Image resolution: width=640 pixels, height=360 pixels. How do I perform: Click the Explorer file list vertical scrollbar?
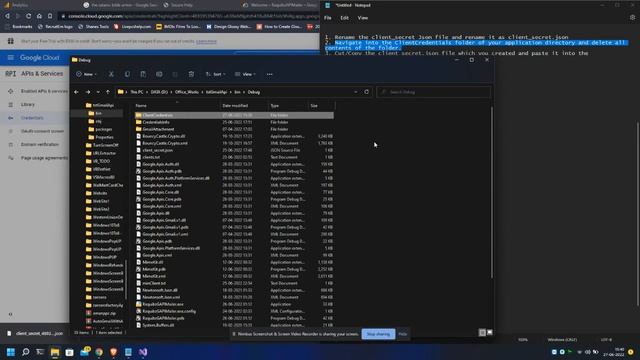[x=492, y=194]
